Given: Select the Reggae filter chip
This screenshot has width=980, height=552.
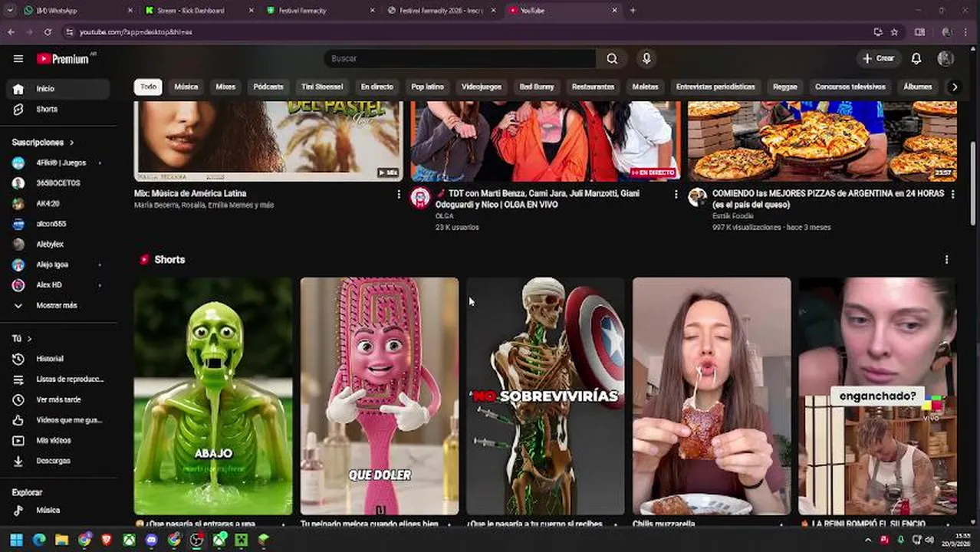Looking at the screenshot, I should 785,87.
